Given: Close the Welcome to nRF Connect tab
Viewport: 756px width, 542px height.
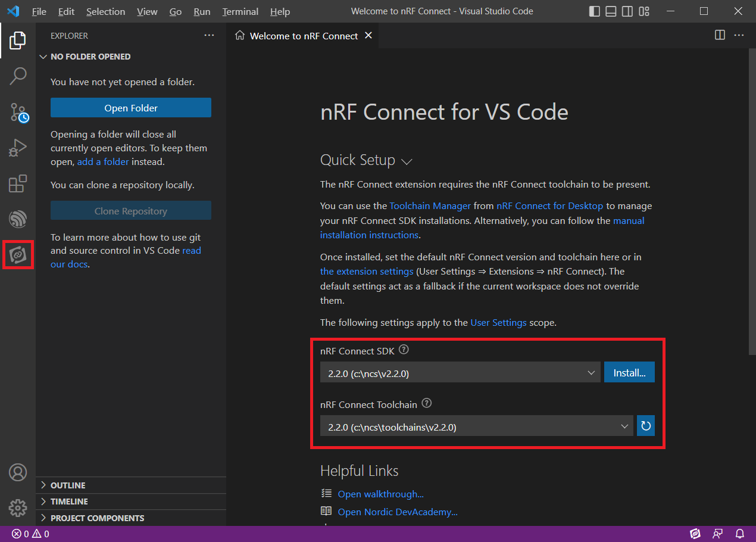Looking at the screenshot, I should tap(368, 36).
